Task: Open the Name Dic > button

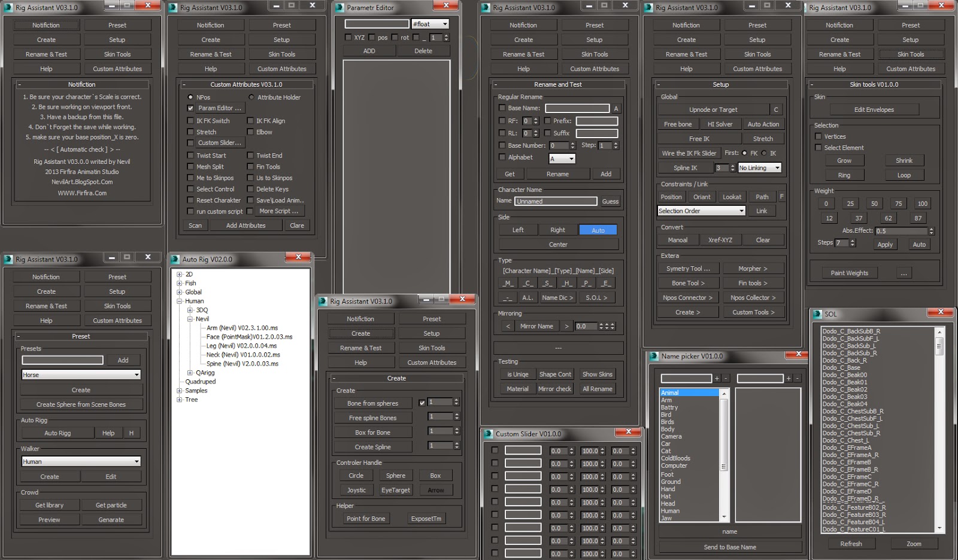Action: (557, 297)
